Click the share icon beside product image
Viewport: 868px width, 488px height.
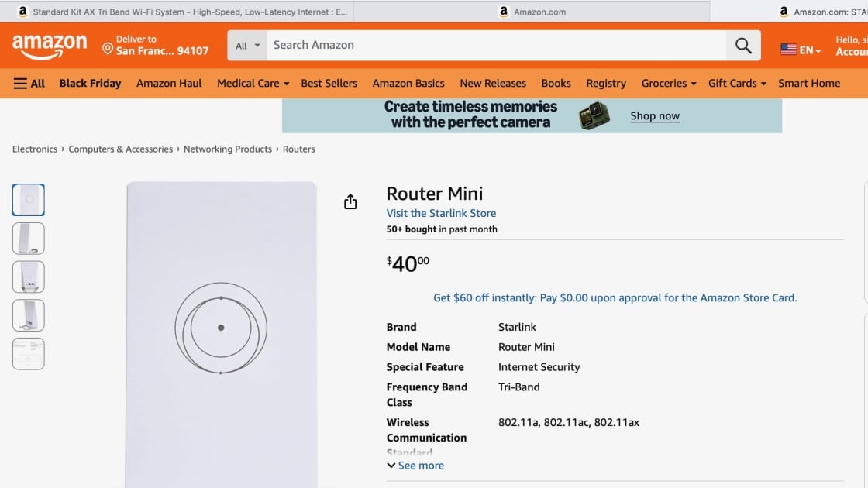tap(350, 202)
